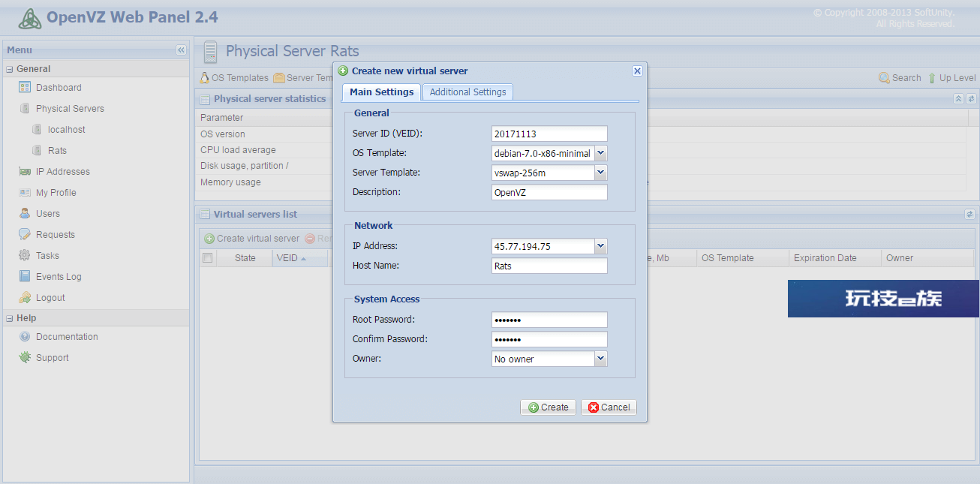
Task: Open the Events Log page
Action: click(59, 277)
